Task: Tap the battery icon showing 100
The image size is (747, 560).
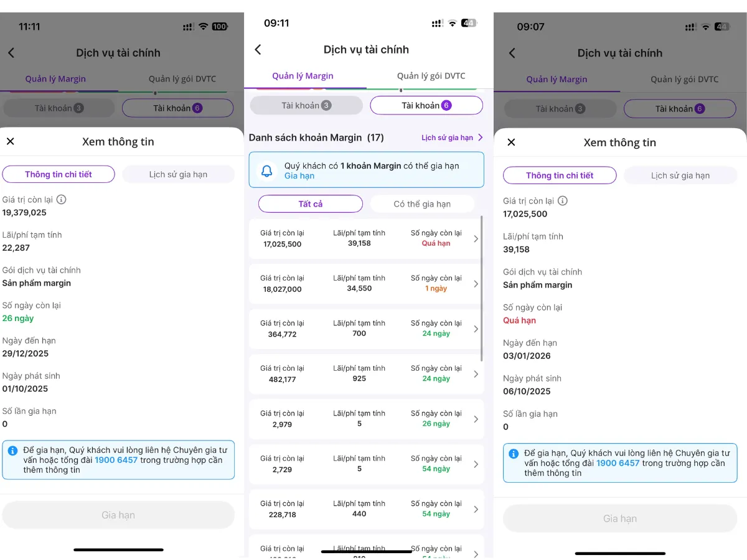Action: click(x=220, y=27)
